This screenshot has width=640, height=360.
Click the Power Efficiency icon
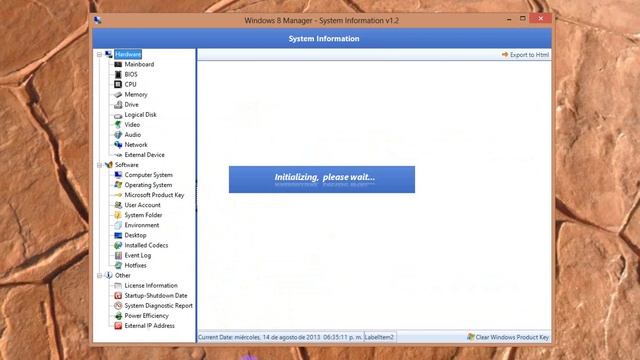tap(118, 316)
